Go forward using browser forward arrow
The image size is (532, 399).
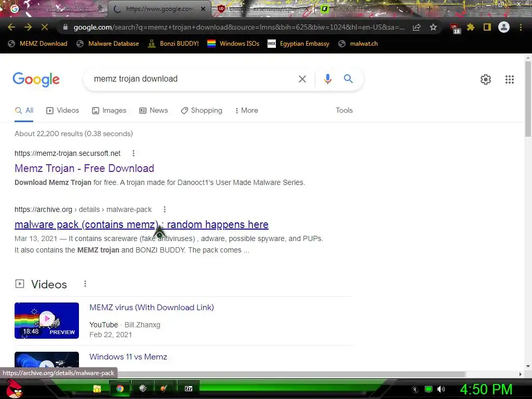[28, 27]
